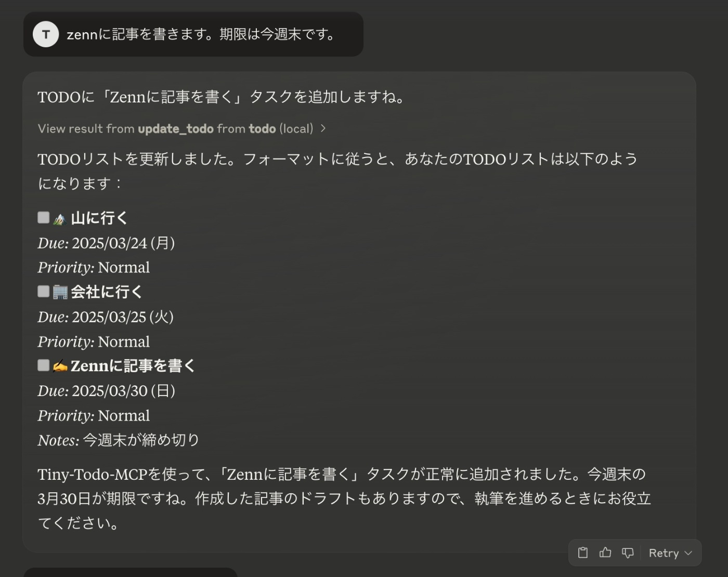Click the thumbs up feedback icon

(x=605, y=553)
